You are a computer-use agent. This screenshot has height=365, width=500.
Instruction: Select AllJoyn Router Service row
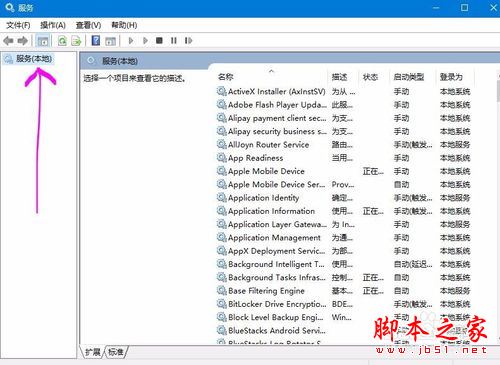coord(343,145)
